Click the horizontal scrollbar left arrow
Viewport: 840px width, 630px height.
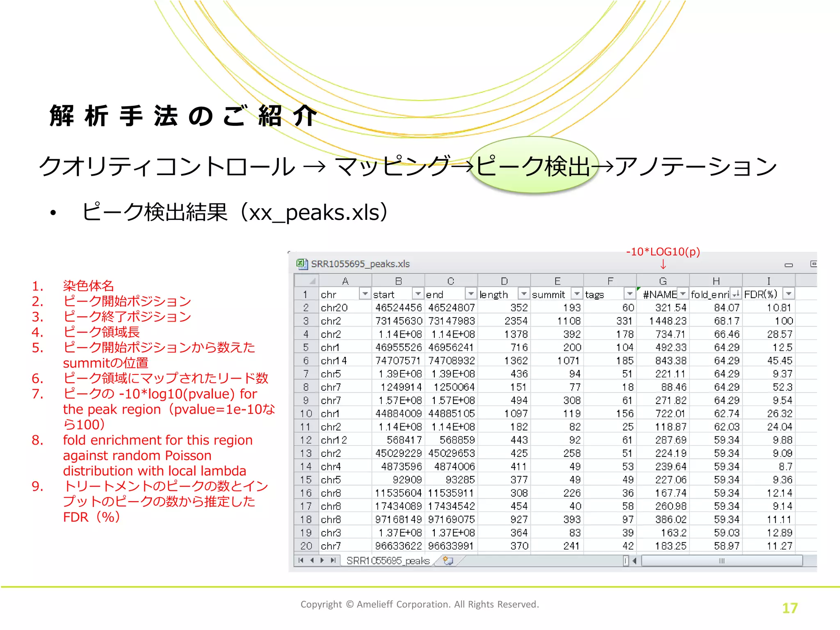point(634,561)
